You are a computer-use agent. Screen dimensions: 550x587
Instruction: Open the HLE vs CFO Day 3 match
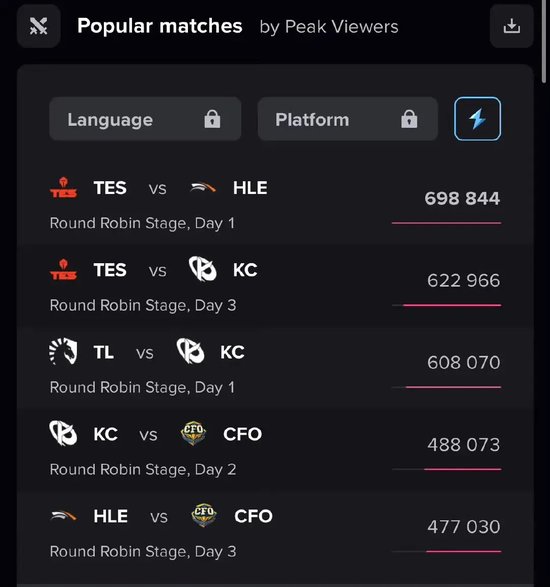(275, 532)
